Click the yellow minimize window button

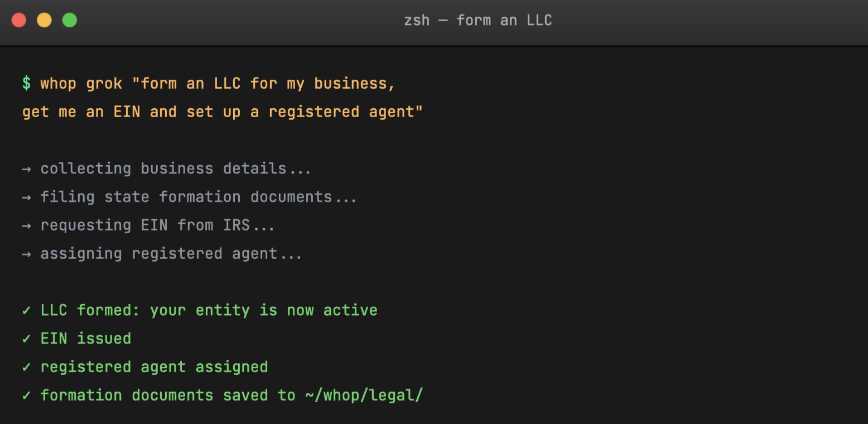[x=44, y=21]
